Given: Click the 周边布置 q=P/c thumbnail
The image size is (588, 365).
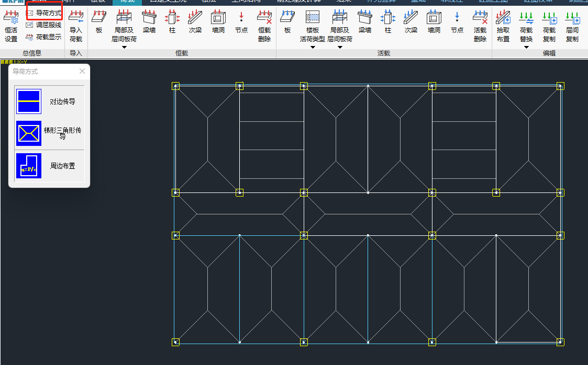Looking at the screenshot, I should (29, 166).
